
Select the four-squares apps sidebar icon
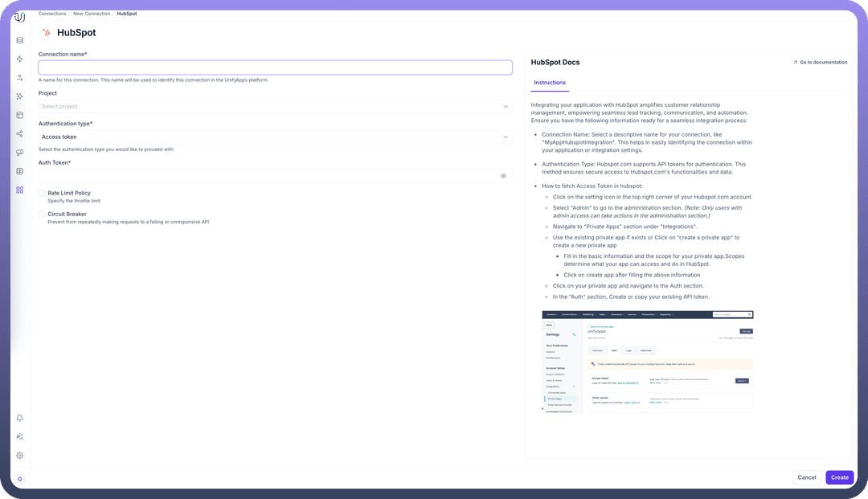20,190
